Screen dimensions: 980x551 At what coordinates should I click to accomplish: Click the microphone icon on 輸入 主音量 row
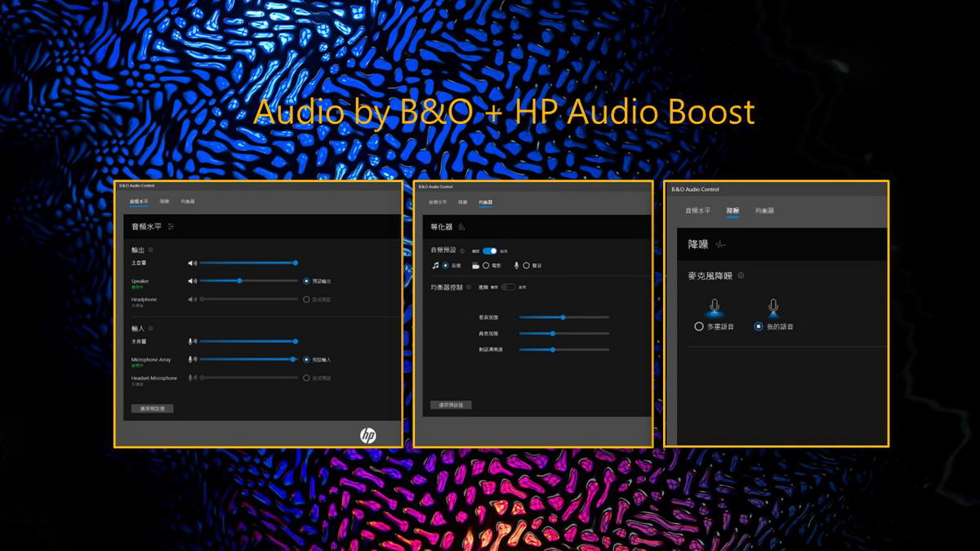click(x=193, y=341)
